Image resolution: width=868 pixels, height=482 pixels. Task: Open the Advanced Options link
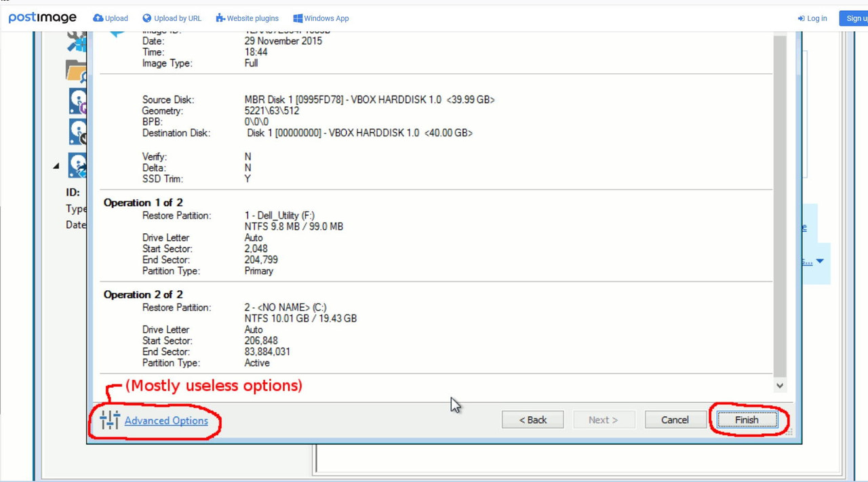[x=166, y=421]
